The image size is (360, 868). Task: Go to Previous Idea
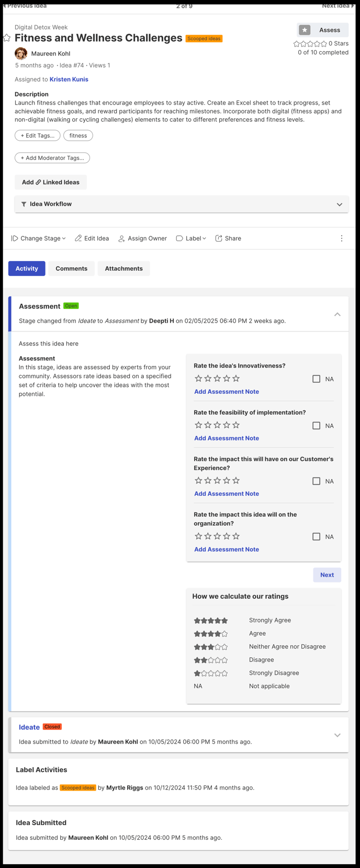pyautogui.click(x=25, y=6)
